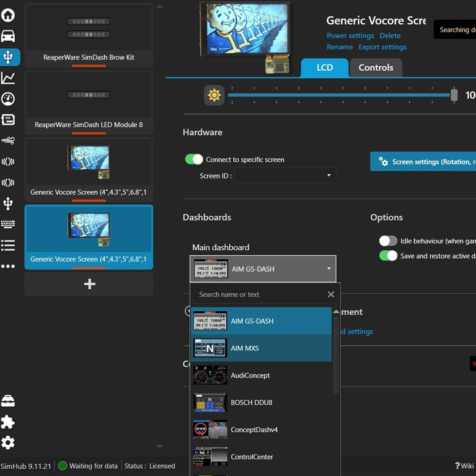Click the dashboard search input field
This screenshot has height=476, width=476.
point(261,294)
